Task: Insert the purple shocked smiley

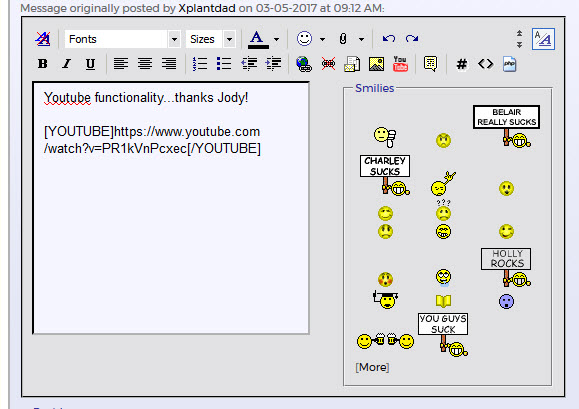Action: coord(506,302)
